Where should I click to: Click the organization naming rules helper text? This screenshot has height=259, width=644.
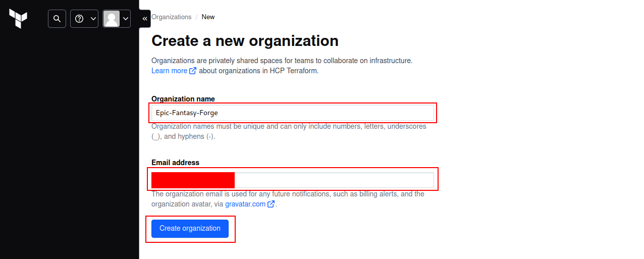point(289,131)
